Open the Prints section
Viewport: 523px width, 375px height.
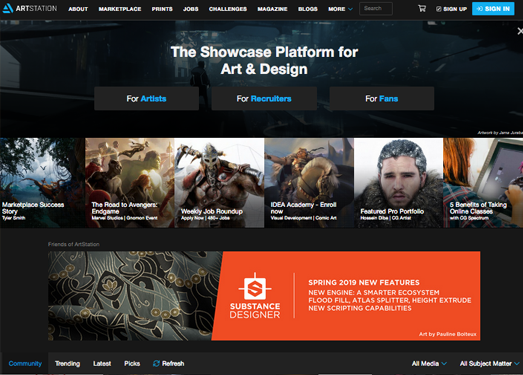pyautogui.click(x=162, y=9)
